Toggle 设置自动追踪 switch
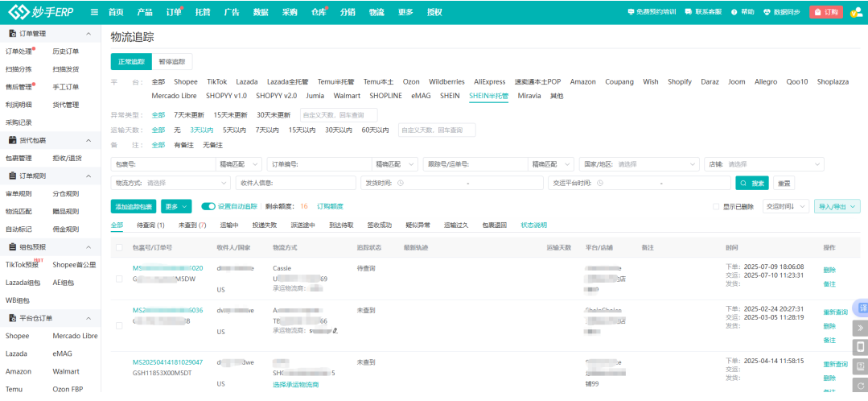 click(208, 207)
